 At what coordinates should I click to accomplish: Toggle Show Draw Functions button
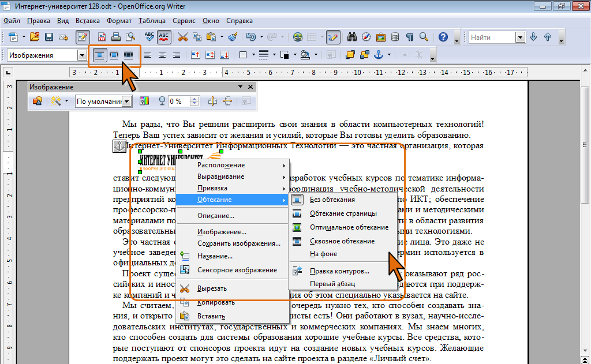pyautogui.click(x=333, y=37)
